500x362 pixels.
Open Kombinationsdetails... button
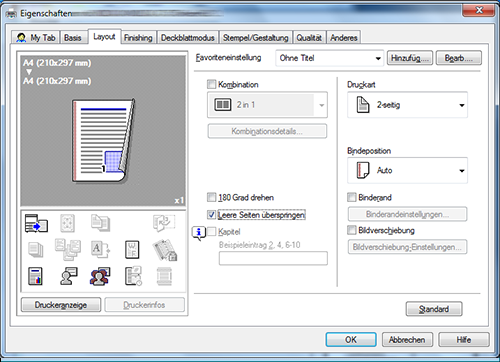(x=267, y=131)
